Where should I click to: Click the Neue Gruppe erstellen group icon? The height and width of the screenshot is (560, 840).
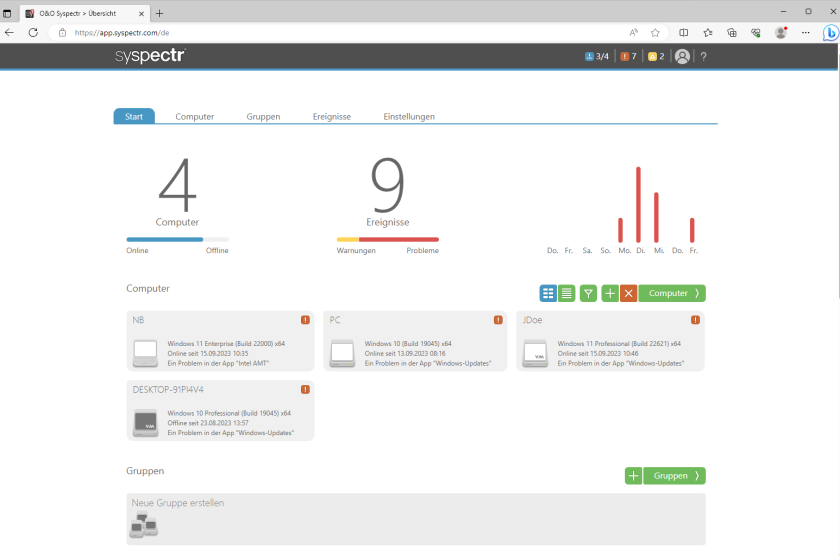(x=144, y=525)
